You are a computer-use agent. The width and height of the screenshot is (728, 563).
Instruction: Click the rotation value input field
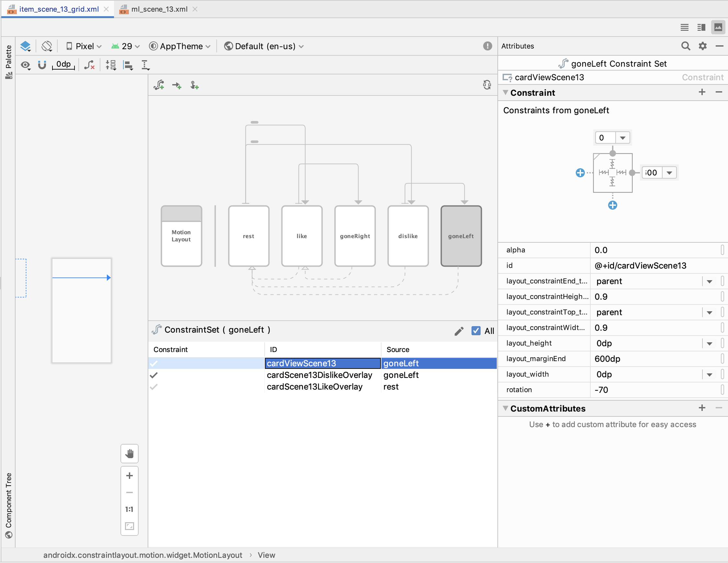click(650, 390)
